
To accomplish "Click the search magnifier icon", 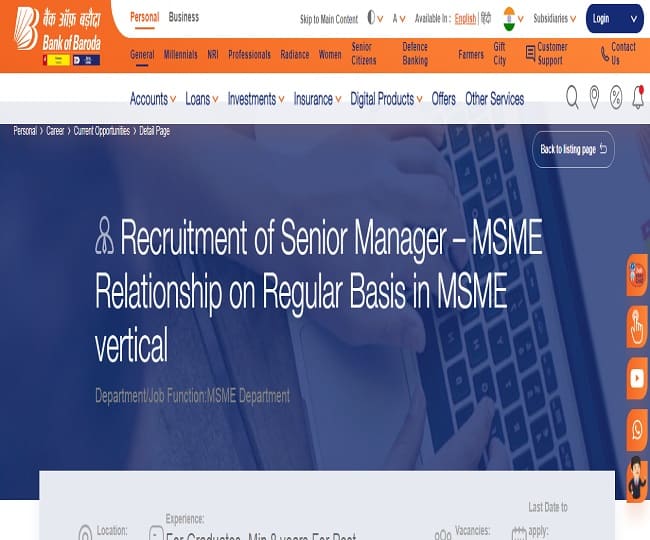I will [x=572, y=97].
